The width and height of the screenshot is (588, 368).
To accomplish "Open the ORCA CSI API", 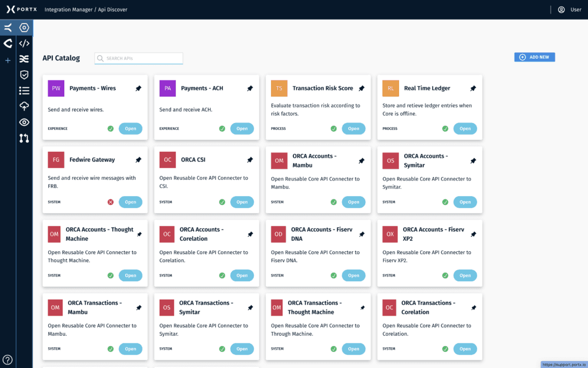I will pos(242,202).
